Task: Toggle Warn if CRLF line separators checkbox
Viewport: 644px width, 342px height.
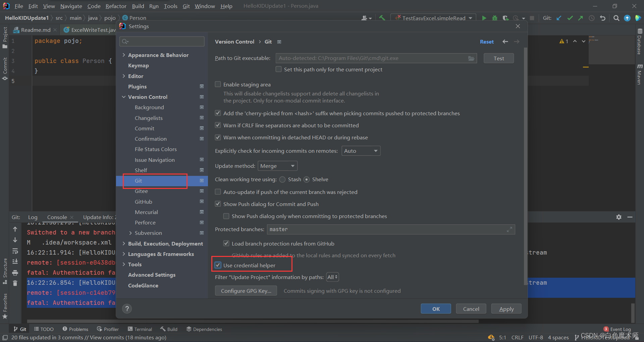Action: pos(218,125)
